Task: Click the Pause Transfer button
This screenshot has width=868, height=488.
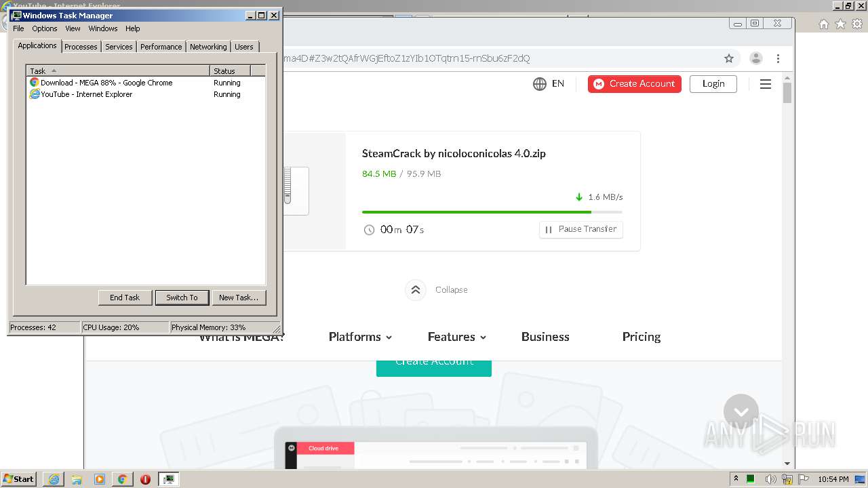Action: (x=581, y=229)
